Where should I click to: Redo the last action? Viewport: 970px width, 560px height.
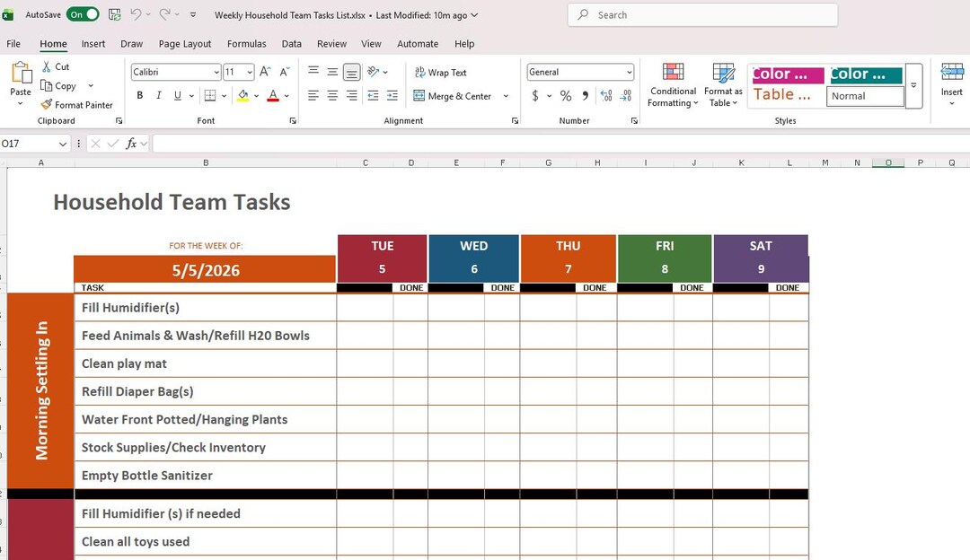[164, 14]
